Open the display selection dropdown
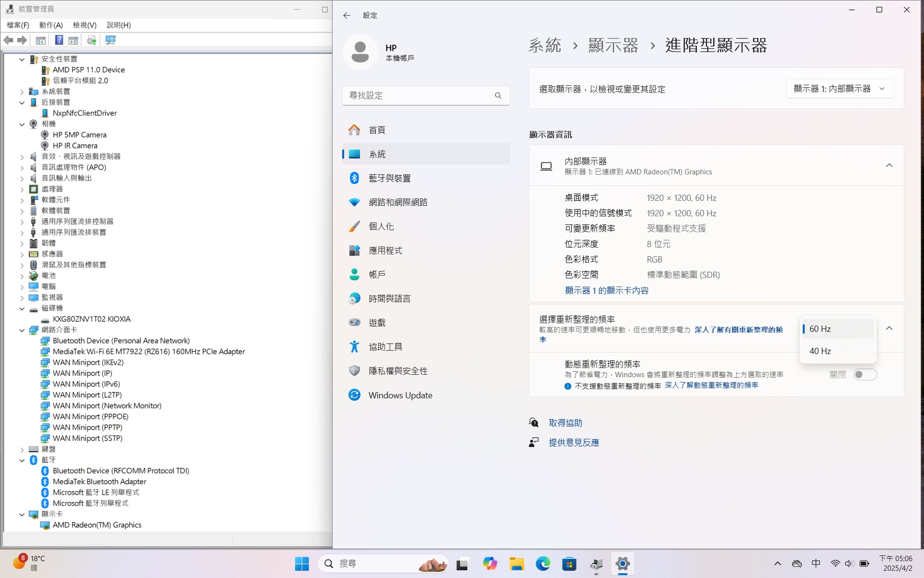Screen dimensions: 924x578 point(839,89)
